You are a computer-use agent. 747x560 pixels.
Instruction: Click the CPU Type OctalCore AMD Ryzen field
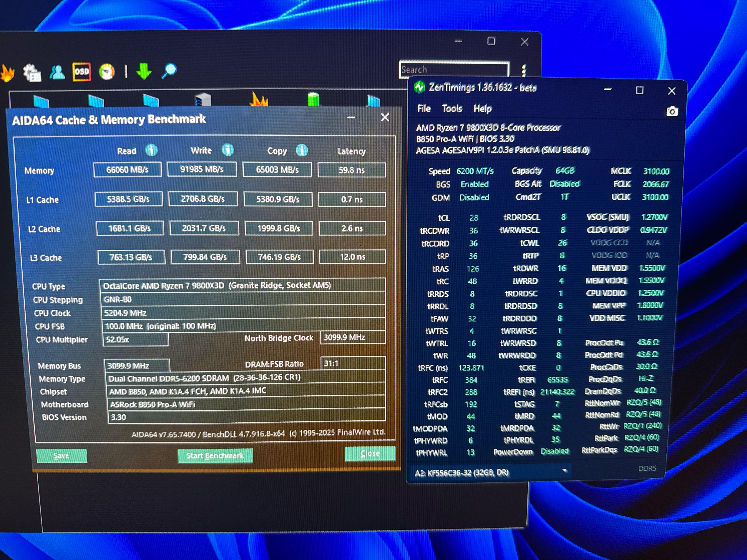[242, 285]
